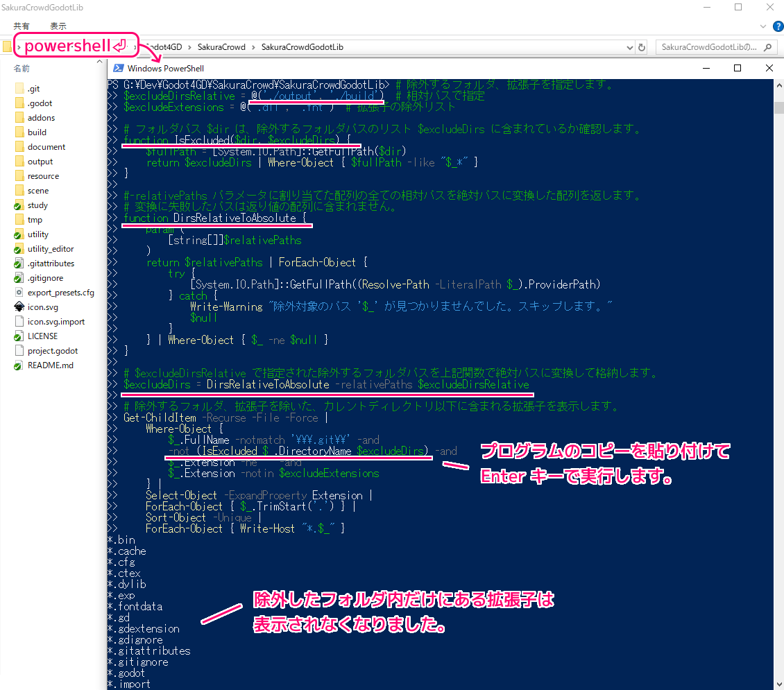Click the icon.svg Inkscape file icon
The image size is (784, 690).
(19, 307)
